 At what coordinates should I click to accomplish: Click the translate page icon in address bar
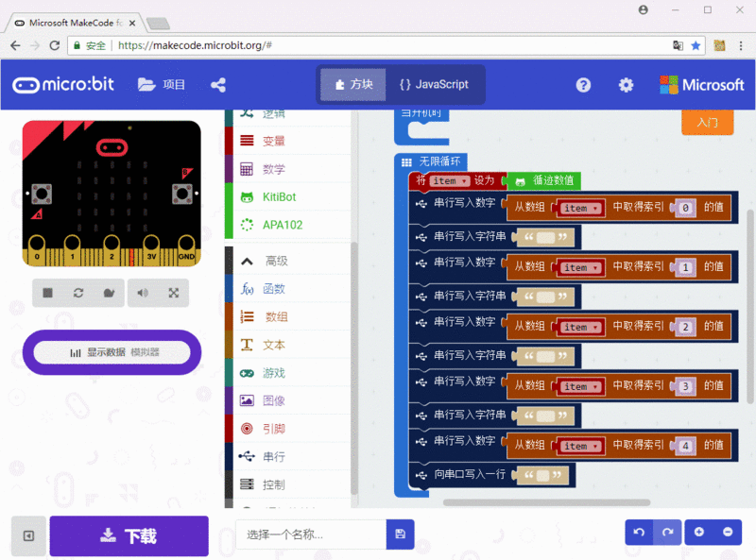(x=678, y=45)
